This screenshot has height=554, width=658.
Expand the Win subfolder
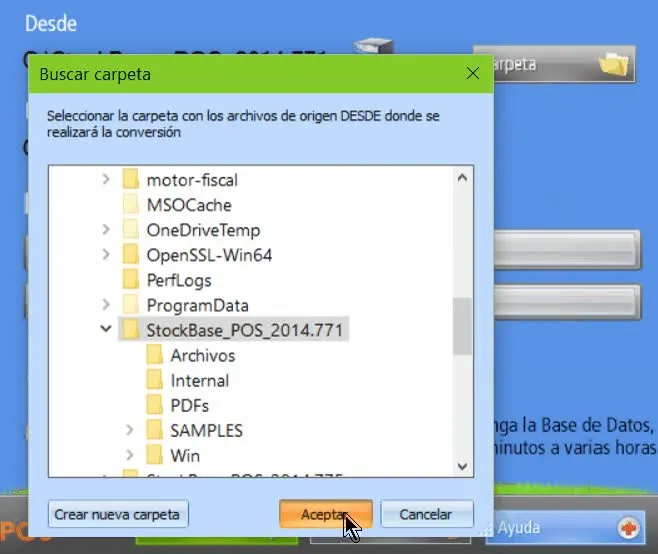click(x=130, y=455)
